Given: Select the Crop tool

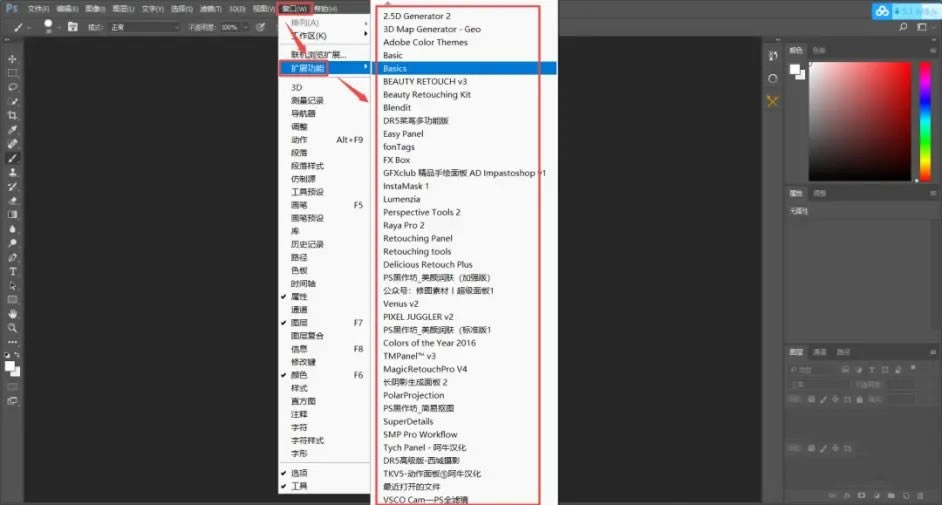Looking at the screenshot, I should pos(12,115).
